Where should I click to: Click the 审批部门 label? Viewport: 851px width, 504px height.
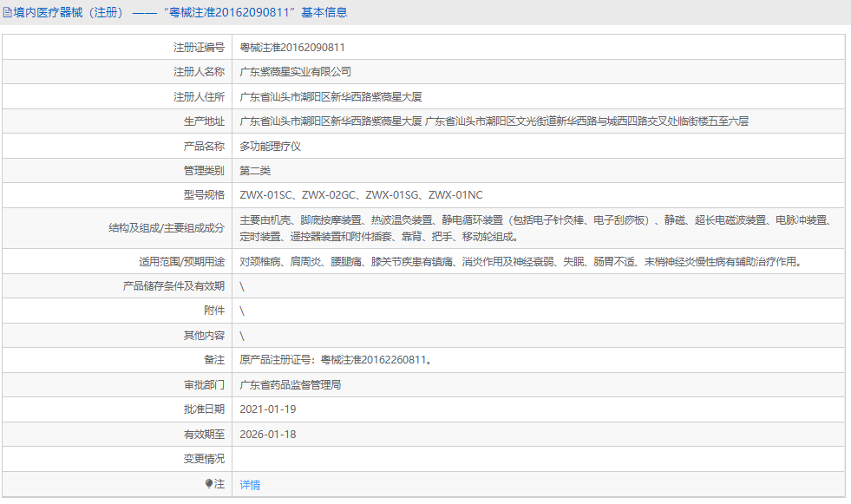[204, 385]
